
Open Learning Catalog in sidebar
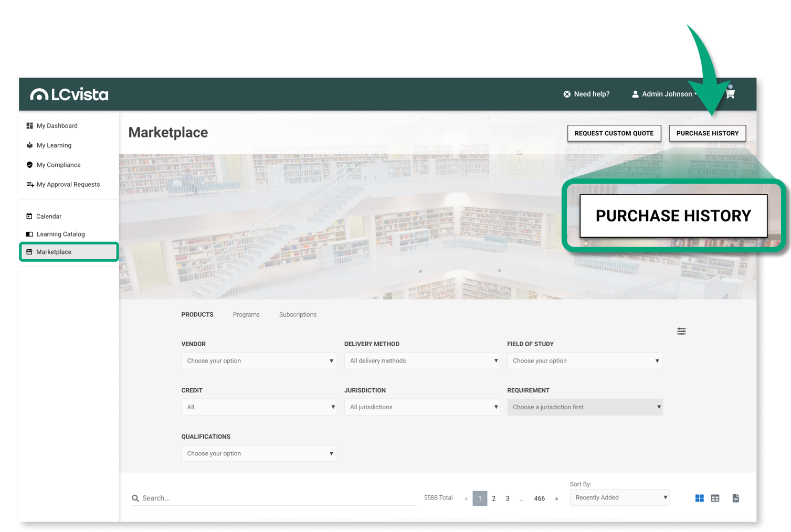pyautogui.click(x=60, y=234)
